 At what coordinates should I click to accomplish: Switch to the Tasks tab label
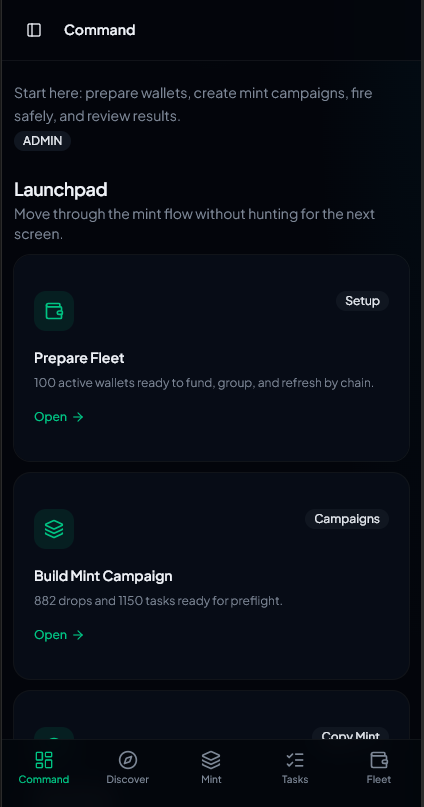pos(295,779)
